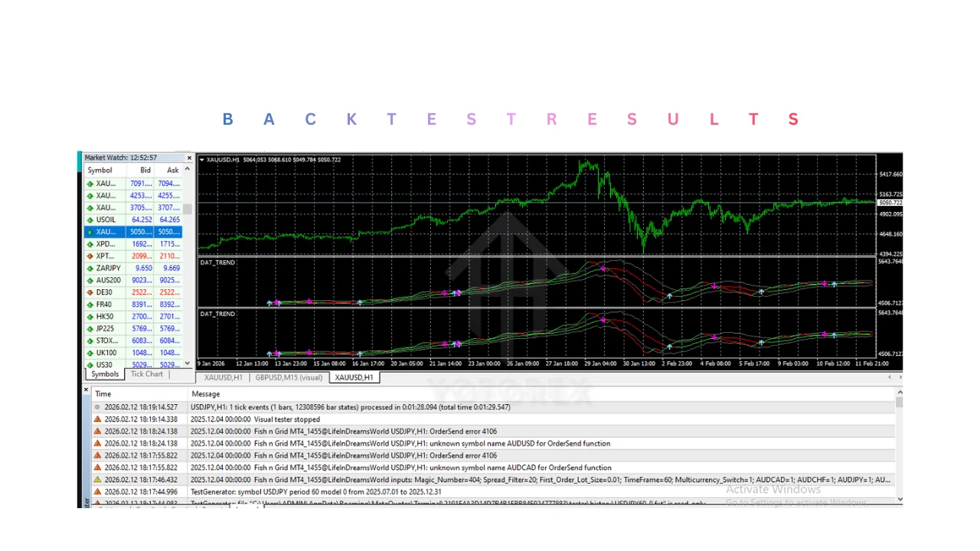This screenshot has width=980, height=551.
Task: Select the Symbols tab in Market Watch
Action: point(105,374)
